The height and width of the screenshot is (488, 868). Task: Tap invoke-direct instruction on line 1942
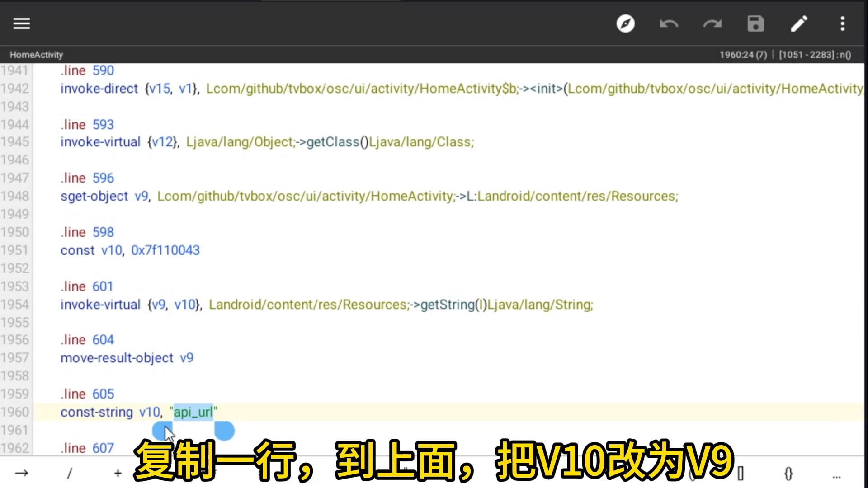click(99, 89)
